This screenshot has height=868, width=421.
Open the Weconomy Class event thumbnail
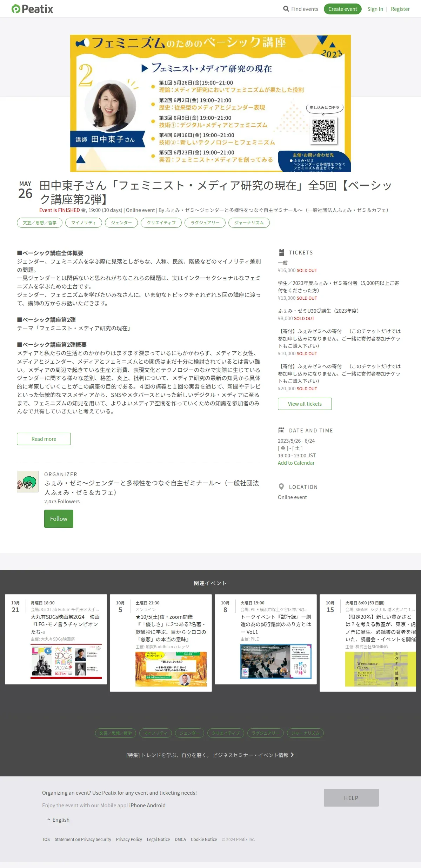[x=380, y=669]
